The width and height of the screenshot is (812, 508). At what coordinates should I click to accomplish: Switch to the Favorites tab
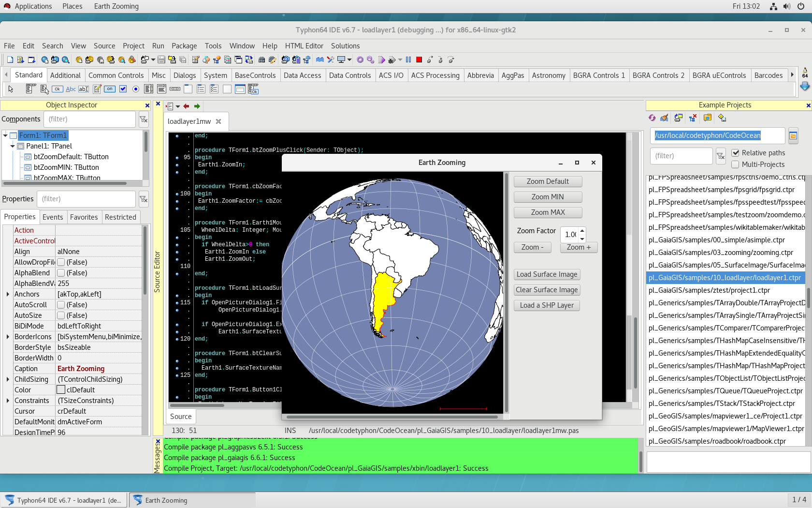pyautogui.click(x=84, y=217)
